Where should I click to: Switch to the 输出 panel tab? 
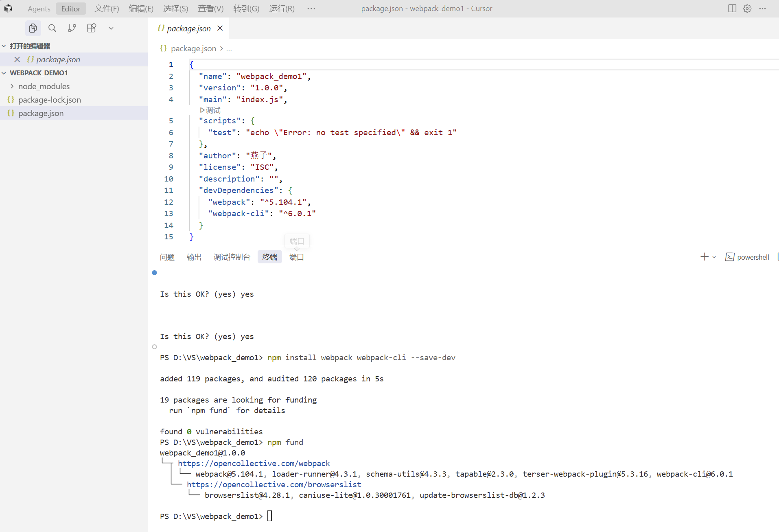[x=194, y=257]
